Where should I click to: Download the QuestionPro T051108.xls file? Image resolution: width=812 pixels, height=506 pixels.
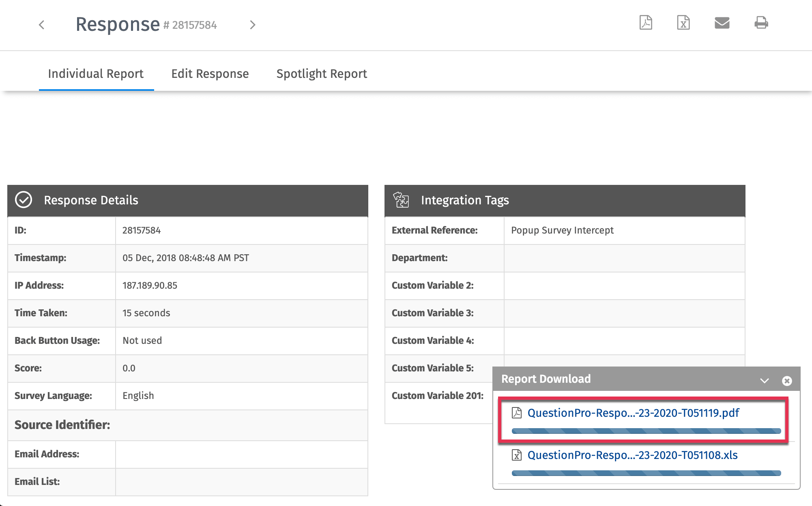coord(632,455)
